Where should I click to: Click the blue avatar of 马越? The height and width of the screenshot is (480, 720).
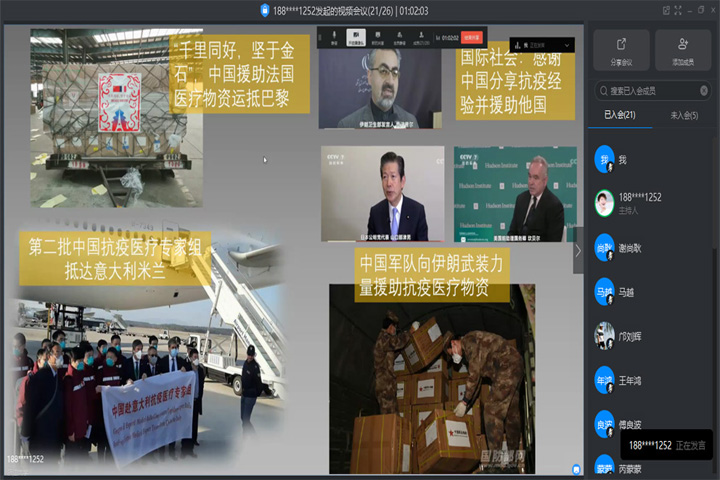(x=604, y=292)
